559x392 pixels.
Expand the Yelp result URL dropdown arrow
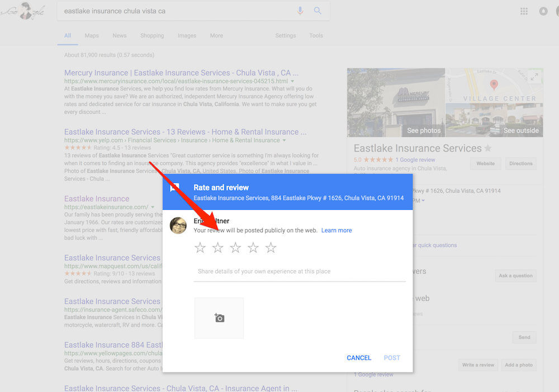[x=284, y=140]
